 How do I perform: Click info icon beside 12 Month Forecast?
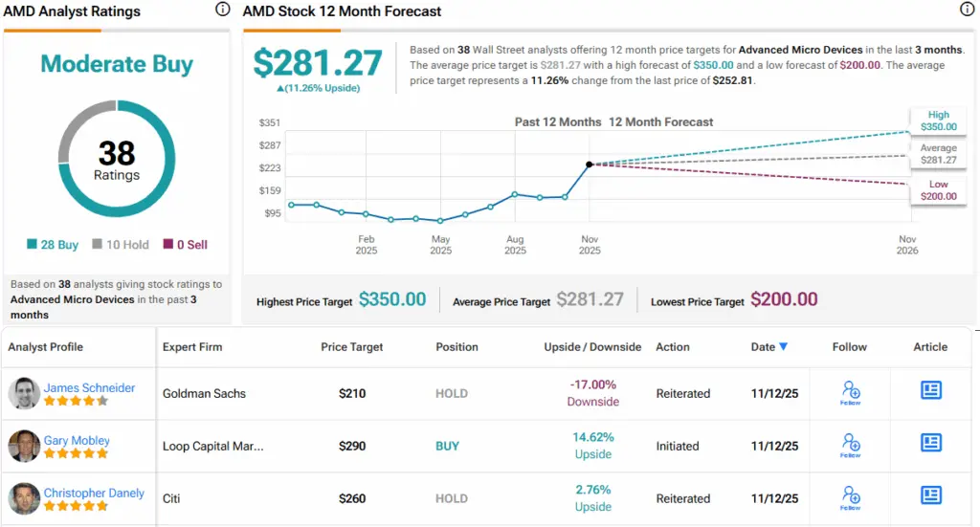pyautogui.click(x=967, y=10)
